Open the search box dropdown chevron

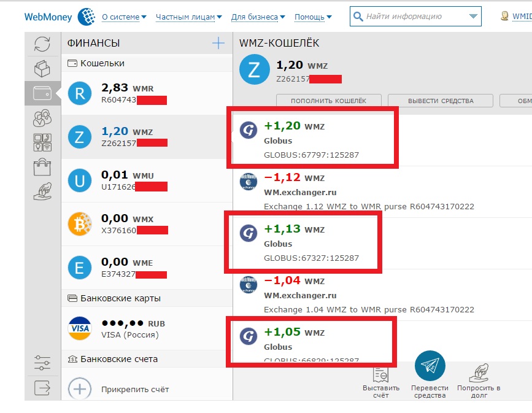[x=473, y=17]
